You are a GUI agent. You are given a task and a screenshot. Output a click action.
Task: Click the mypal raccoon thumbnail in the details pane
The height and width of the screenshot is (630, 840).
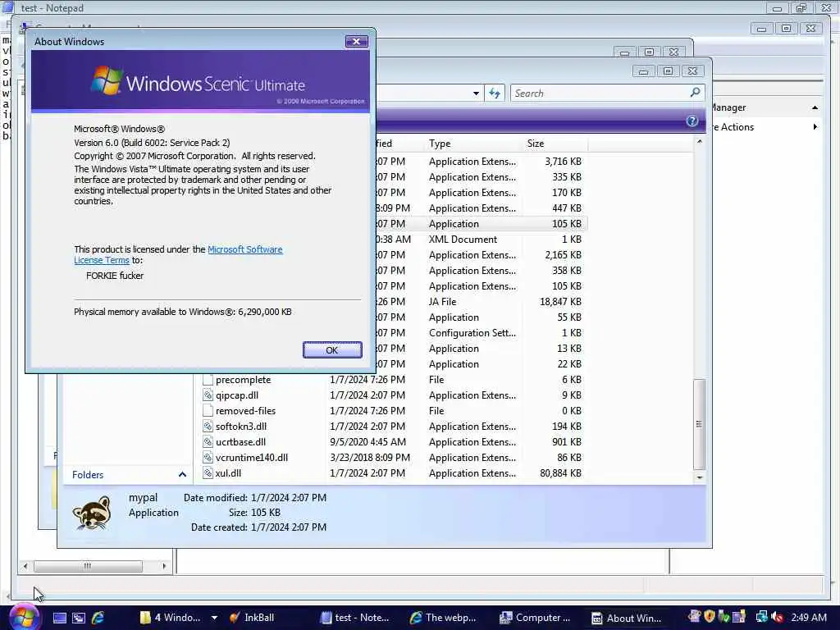(x=92, y=512)
